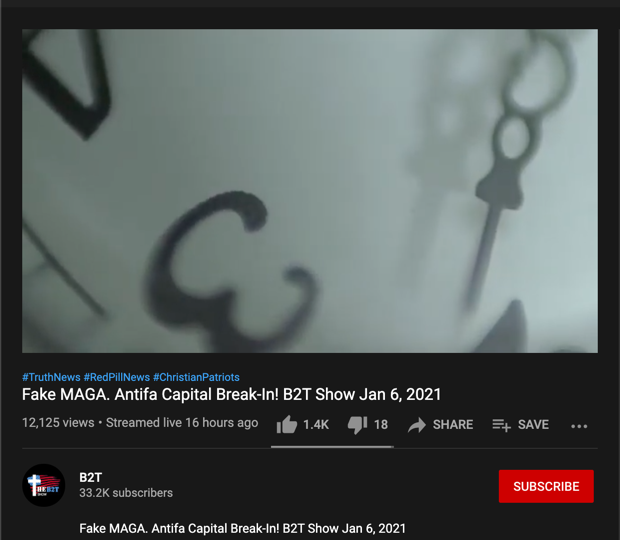Open the B2T channel name link
620x540 pixels.
[91, 478]
